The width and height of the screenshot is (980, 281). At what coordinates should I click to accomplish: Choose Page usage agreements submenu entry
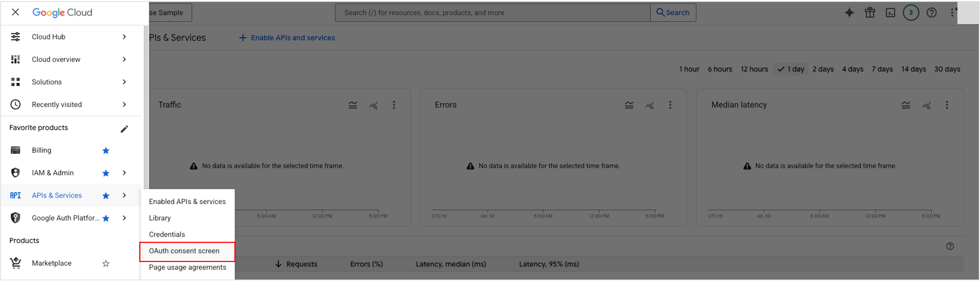(x=188, y=267)
